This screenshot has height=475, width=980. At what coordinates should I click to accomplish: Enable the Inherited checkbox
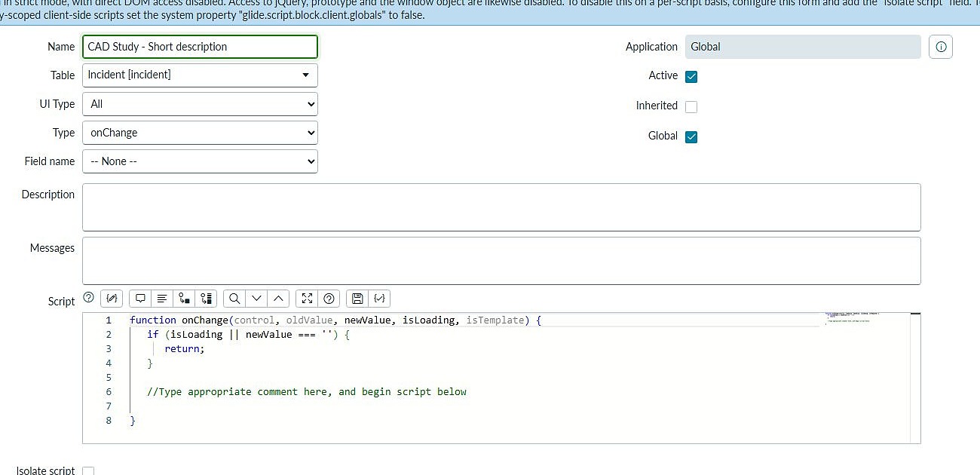point(691,106)
